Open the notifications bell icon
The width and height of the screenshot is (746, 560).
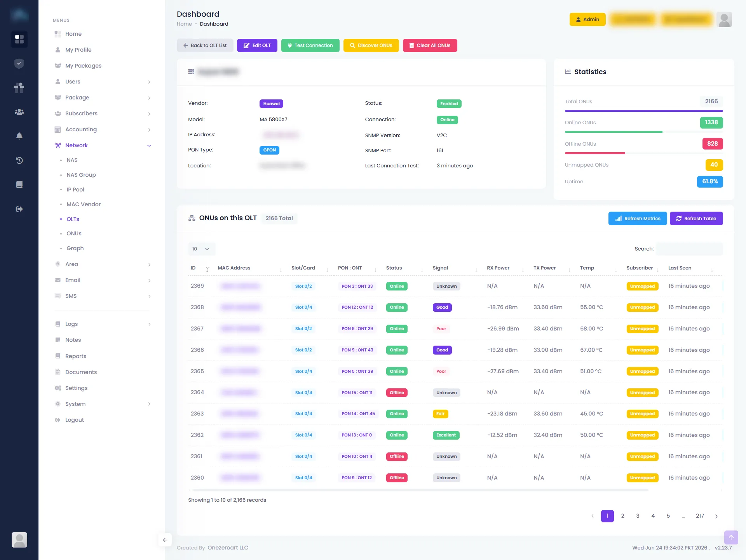(x=19, y=136)
